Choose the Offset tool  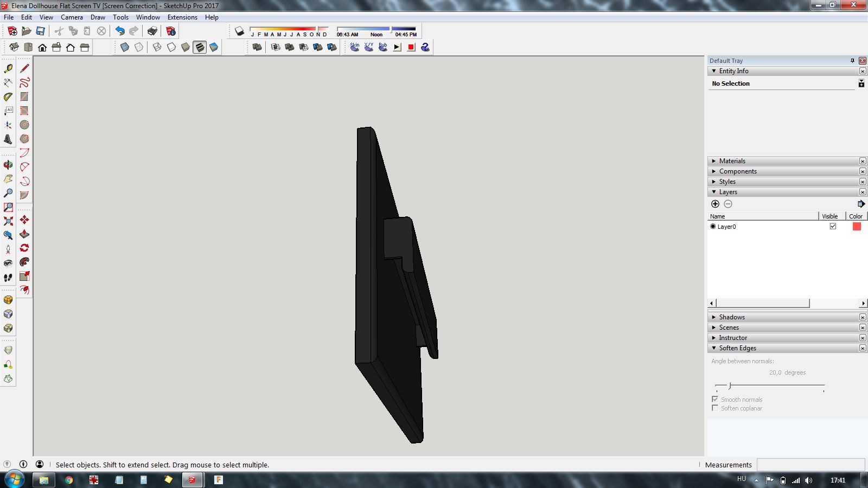(x=24, y=290)
